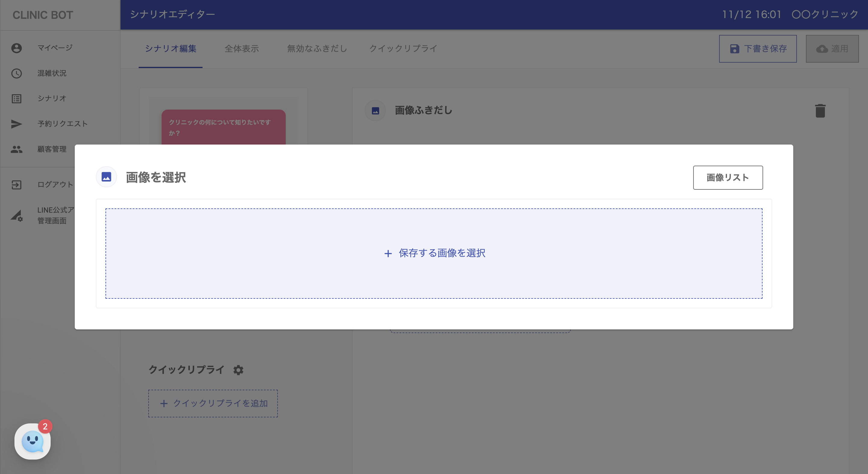Click the scenario list icon in sidebar
868x474 pixels.
[17, 99]
